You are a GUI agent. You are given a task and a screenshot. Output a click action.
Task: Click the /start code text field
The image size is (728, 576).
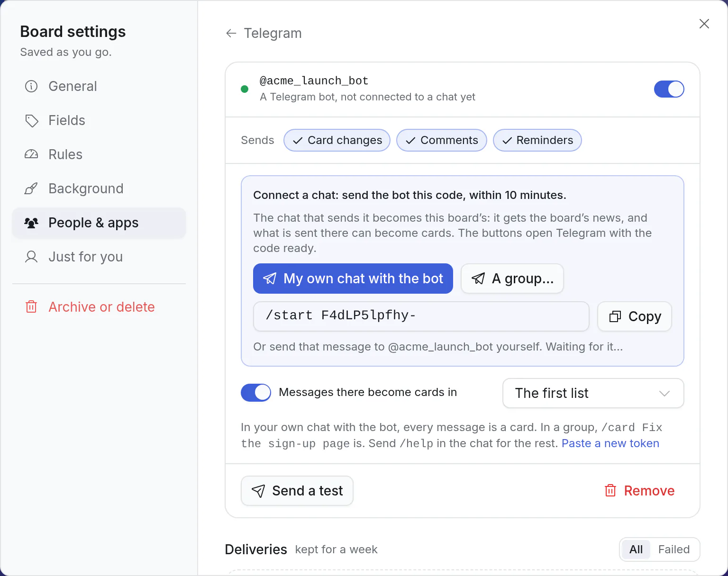pos(421,316)
